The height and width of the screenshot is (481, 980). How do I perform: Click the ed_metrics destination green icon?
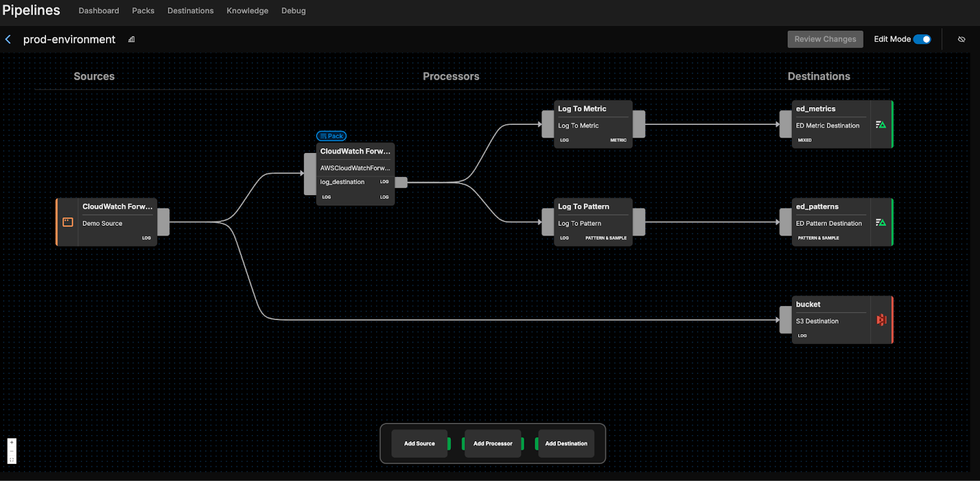[881, 125]
